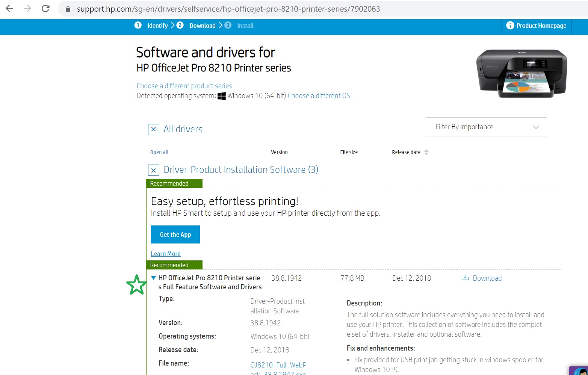Open the Learn More link
This screenshot has height=375, width=588.
(166, 254)
